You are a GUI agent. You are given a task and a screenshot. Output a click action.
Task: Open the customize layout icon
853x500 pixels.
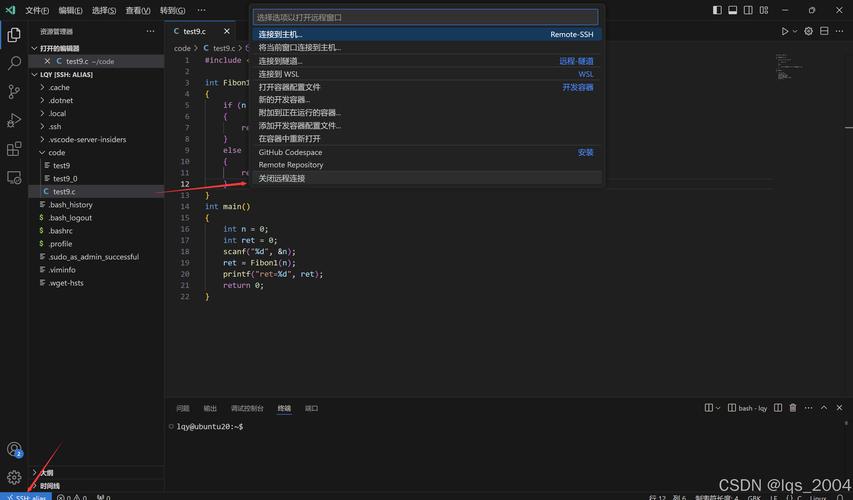pos(764,10)
